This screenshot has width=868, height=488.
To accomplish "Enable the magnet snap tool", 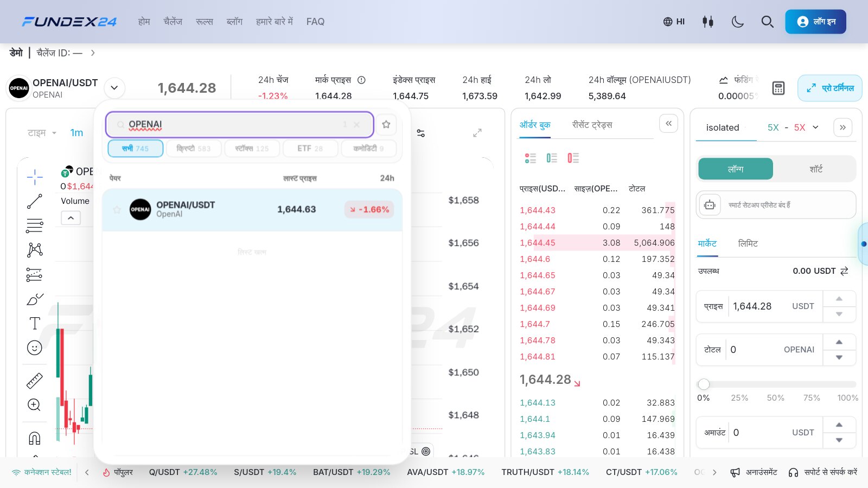I will click(x=35, y=438).
